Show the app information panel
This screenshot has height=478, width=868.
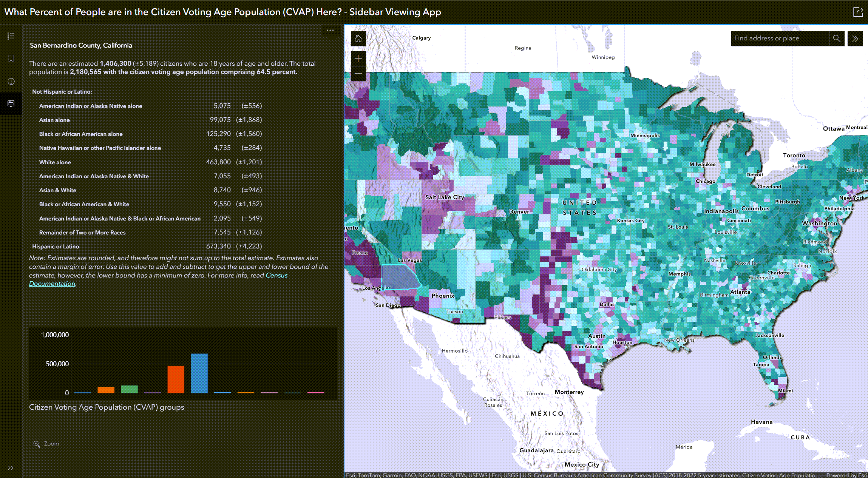pos(11,82)
